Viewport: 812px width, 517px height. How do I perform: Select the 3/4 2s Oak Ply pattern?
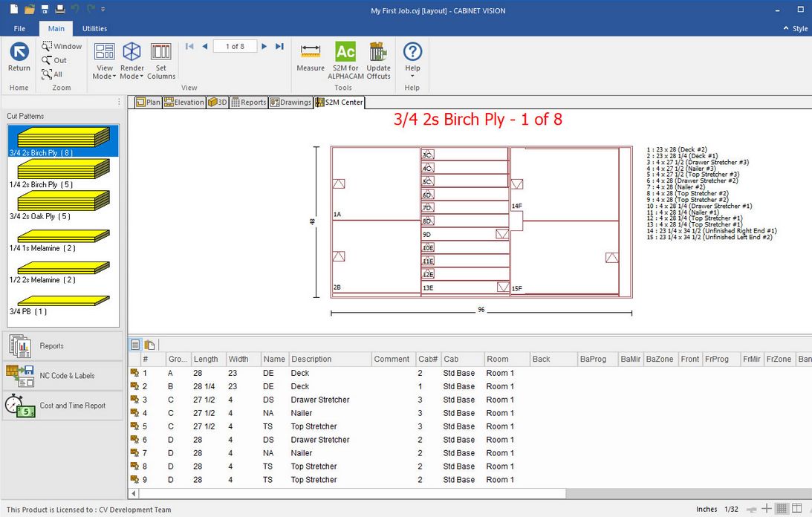tap(63, 201)
